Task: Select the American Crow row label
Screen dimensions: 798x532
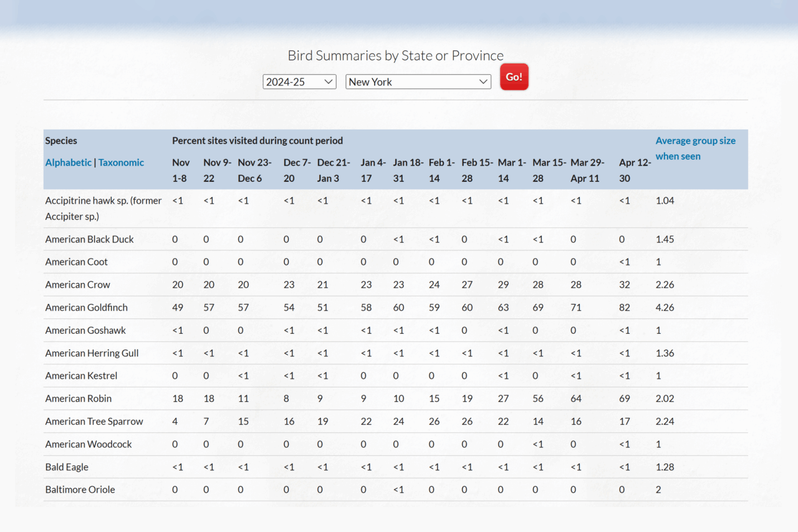Action: [x=77, y=285]
